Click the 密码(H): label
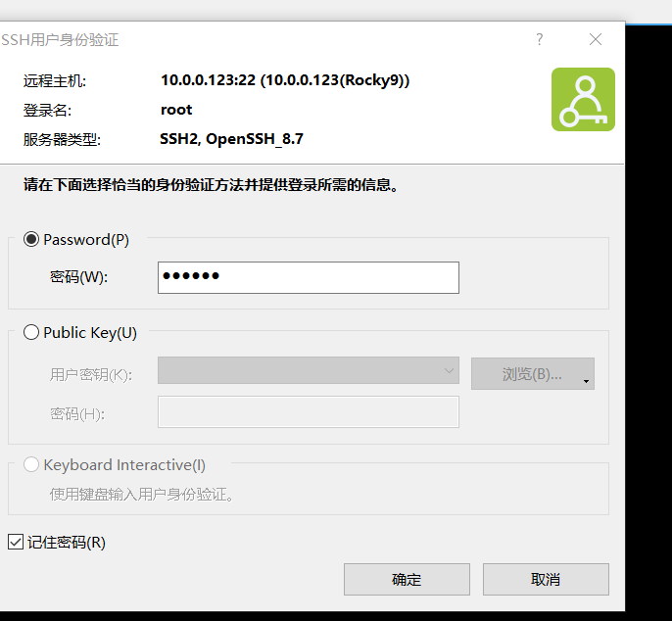The width and height of the screenshot is (672, 621). 77,414
